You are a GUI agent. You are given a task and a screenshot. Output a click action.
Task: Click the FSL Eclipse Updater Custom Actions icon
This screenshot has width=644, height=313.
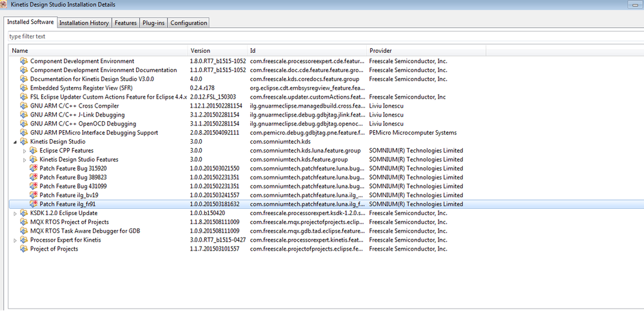pyautogui.click(x=24, y=97)
